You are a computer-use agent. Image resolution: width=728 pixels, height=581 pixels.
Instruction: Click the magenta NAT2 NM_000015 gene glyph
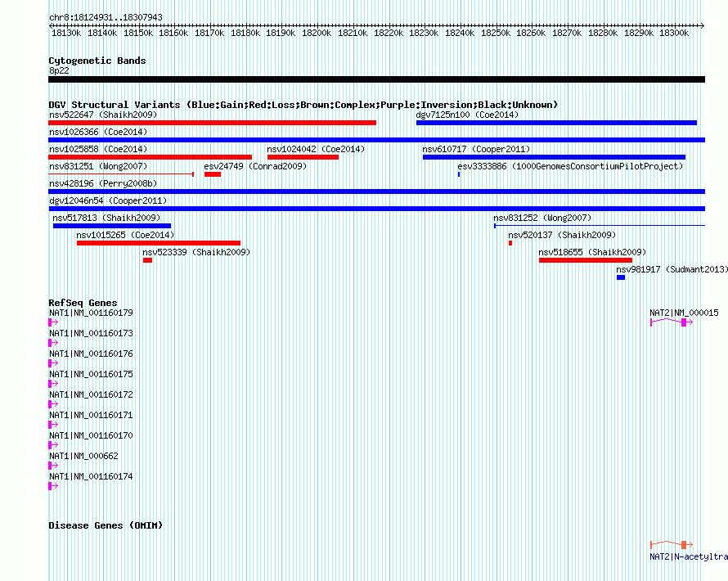[x=672, y=322]
